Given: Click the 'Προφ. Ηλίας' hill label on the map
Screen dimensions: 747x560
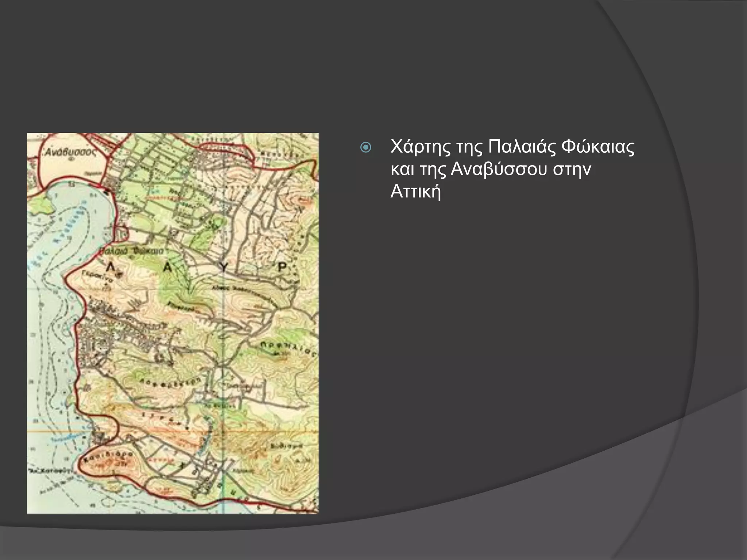Looking at the screenshot, I should [287, 349].
